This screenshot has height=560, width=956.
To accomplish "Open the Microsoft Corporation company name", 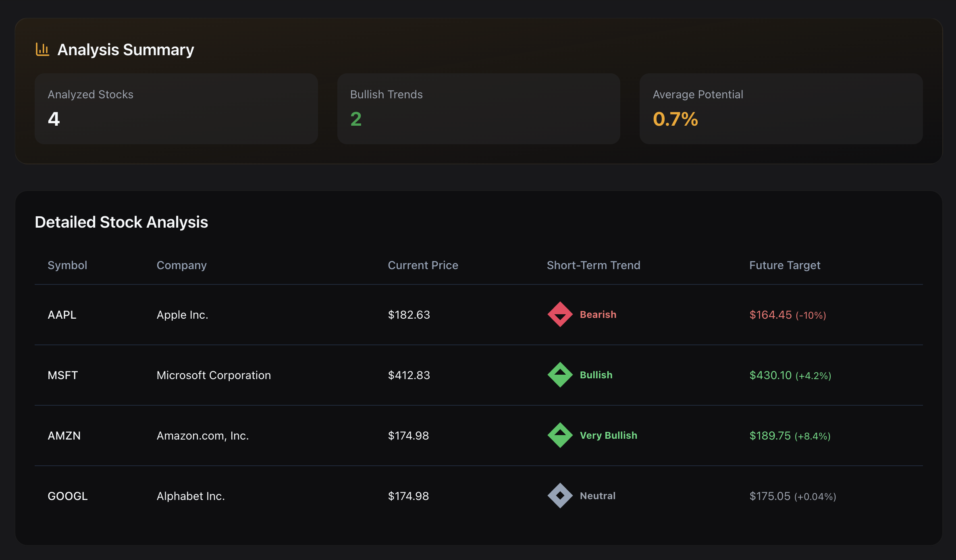I will click(x=214, y=375).
